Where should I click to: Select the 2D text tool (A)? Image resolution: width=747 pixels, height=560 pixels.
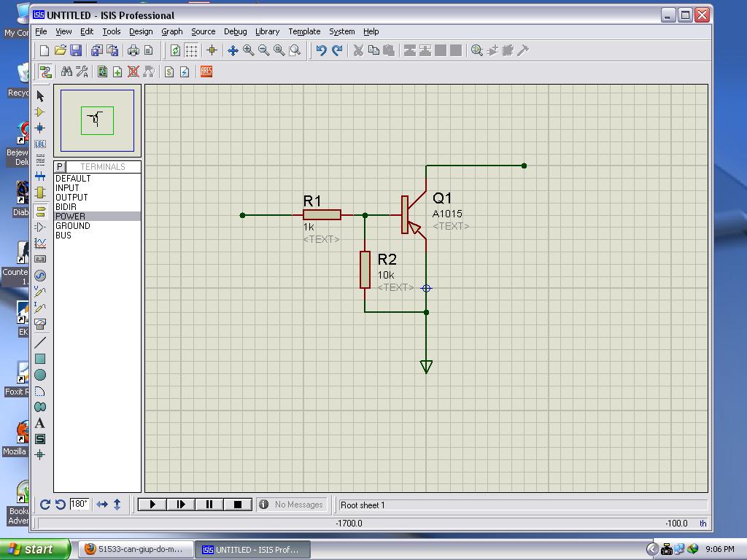40,423
